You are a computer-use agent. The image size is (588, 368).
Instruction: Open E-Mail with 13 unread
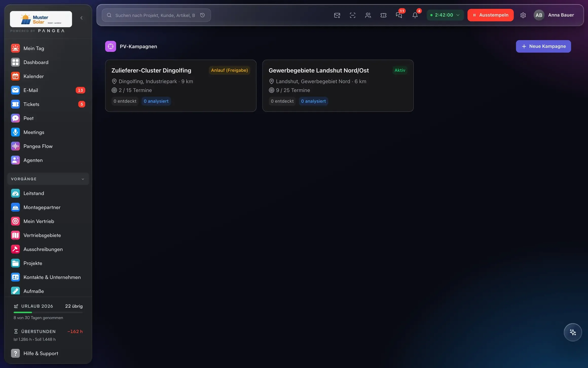point(48,90)
